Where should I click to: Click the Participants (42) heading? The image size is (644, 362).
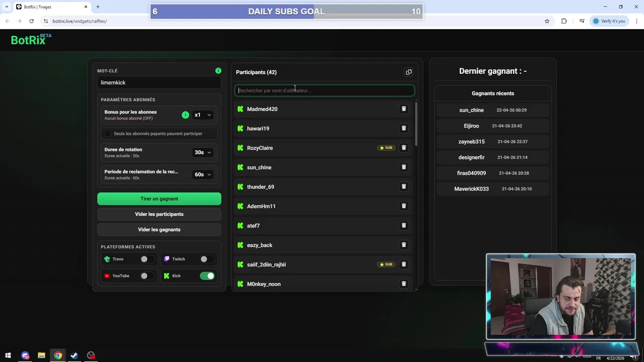(256, 72)
